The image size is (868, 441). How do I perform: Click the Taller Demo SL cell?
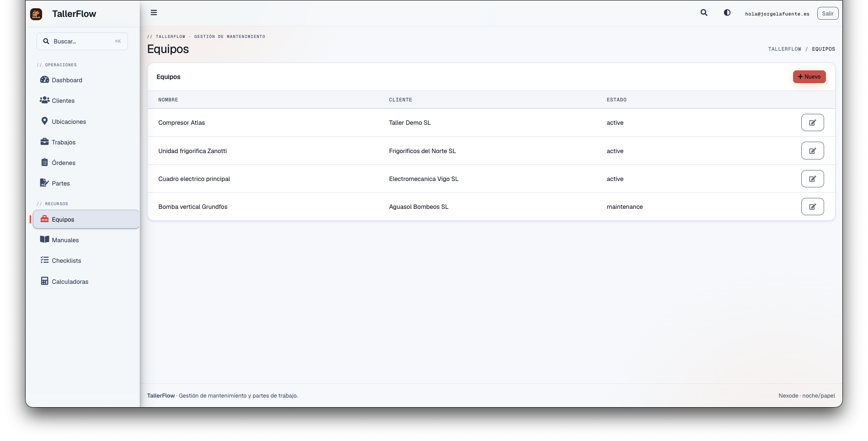pyautogui.click(x=410, y=122)
